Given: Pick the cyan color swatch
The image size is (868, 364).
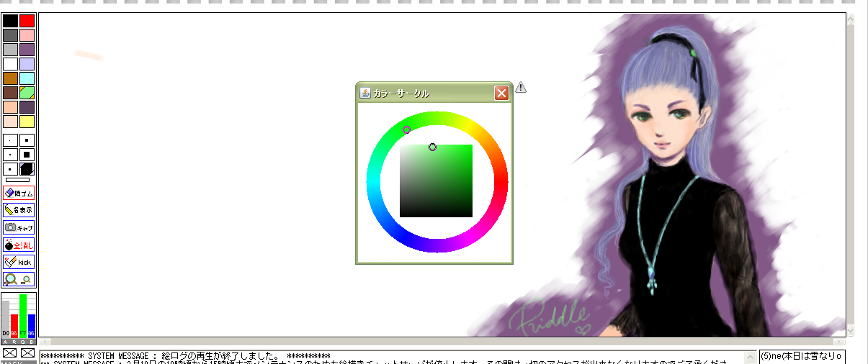Looking at the screenshot, I should pyautogui.click(x=27, y=78).
